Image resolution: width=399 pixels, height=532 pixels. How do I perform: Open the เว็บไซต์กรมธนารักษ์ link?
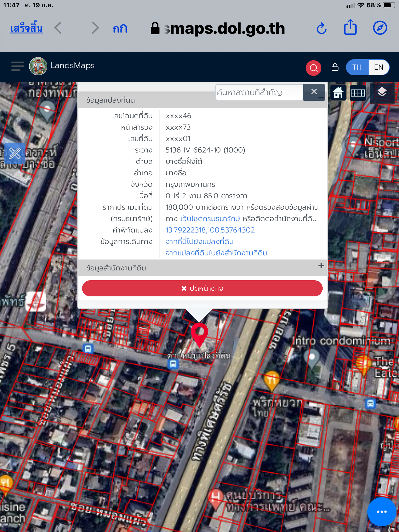point(210,219)
